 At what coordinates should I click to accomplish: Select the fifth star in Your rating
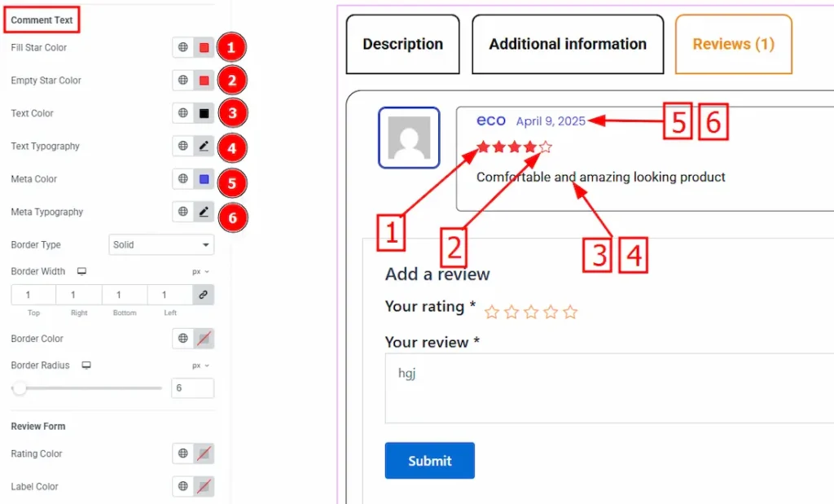(x=570, y=312)
